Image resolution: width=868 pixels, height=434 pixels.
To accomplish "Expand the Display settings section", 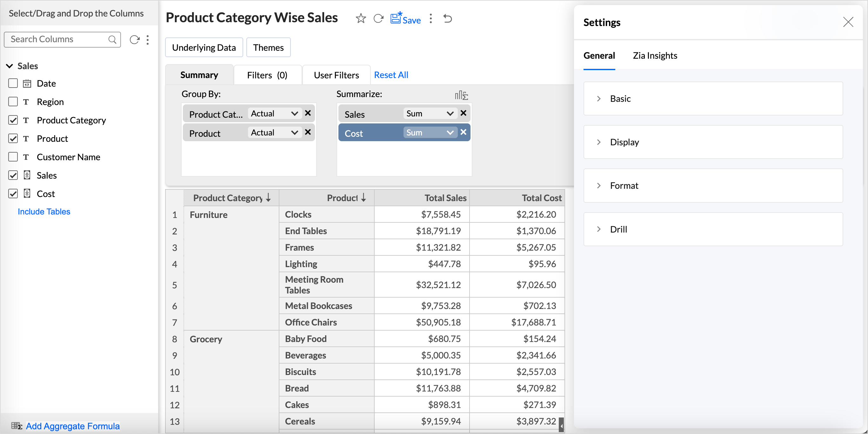I will pos(624,142).
